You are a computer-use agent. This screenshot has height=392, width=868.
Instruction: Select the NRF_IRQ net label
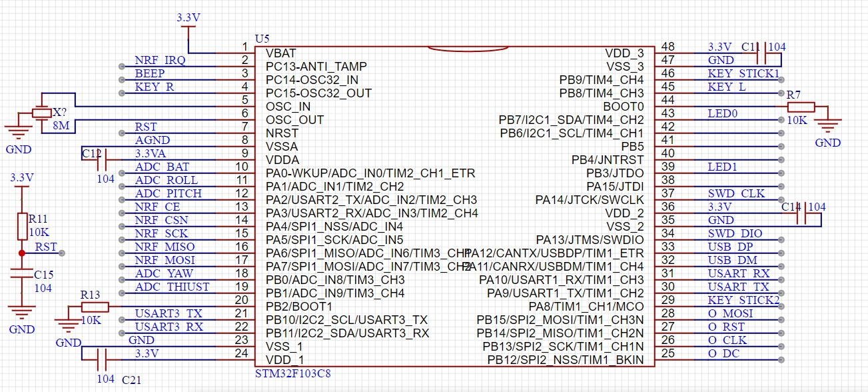tap(160, 60)
